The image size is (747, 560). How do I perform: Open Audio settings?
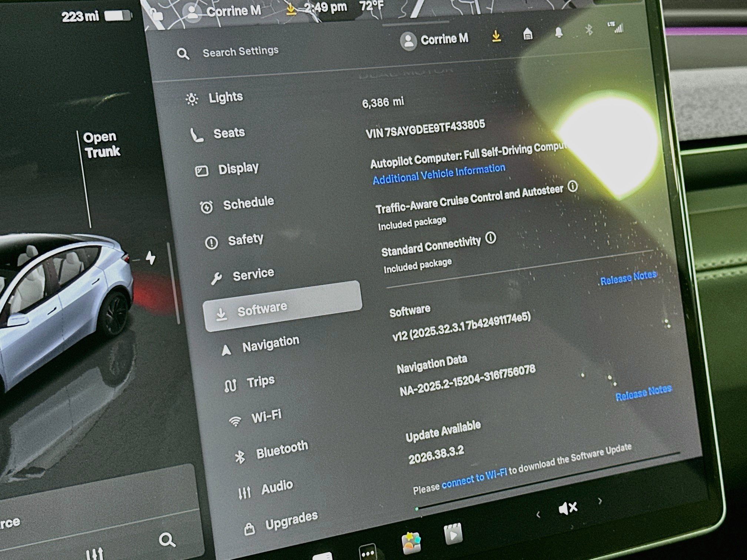pos(265,489)
